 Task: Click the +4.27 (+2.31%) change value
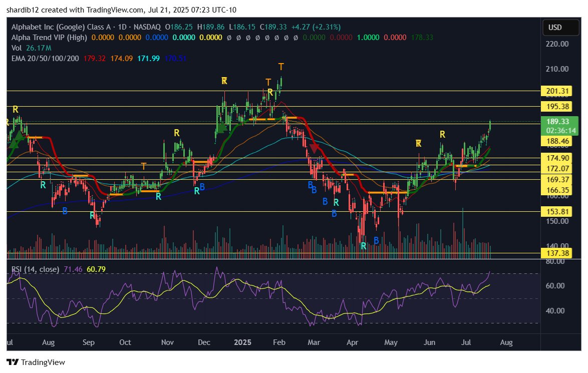tap(316, 27)
